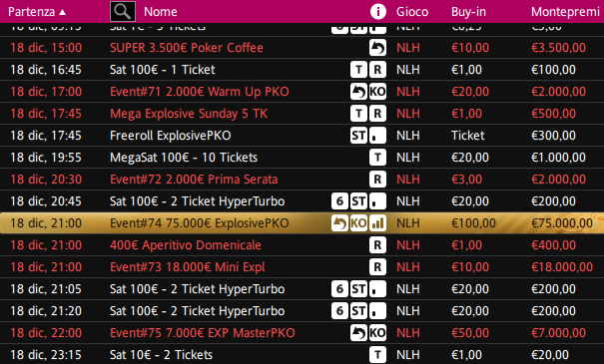The width and height of the screenshot is (604, 364).
Task: Click the Nome column header
Action: coord(161,12)
